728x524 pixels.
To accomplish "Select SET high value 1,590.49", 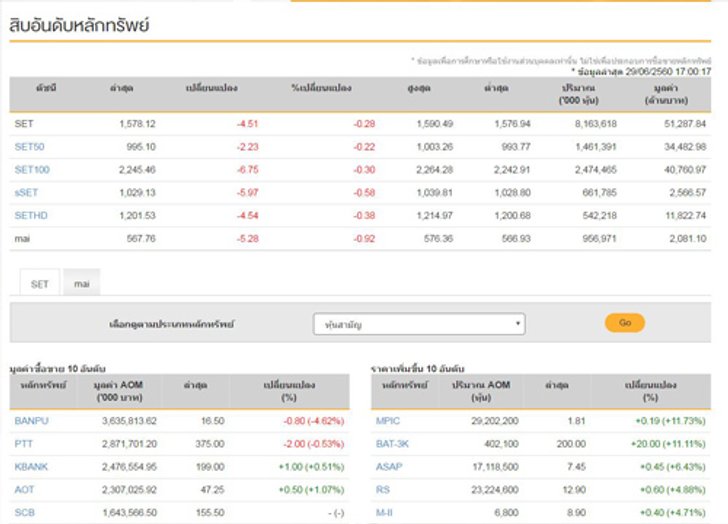I will coord(435,124).
